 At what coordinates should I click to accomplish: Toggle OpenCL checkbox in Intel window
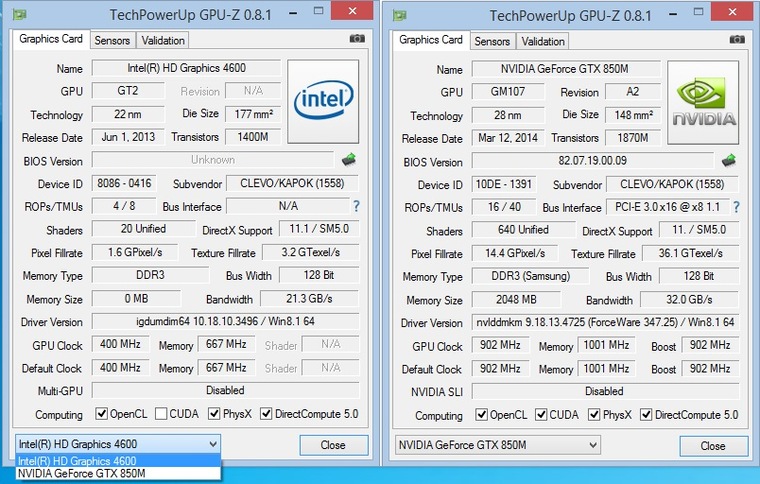coord(101,414)
